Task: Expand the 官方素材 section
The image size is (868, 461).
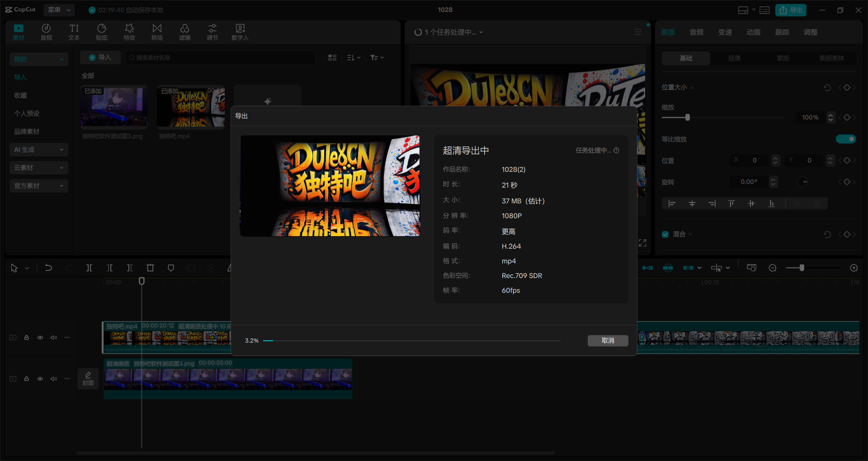Action: point(39,186)
